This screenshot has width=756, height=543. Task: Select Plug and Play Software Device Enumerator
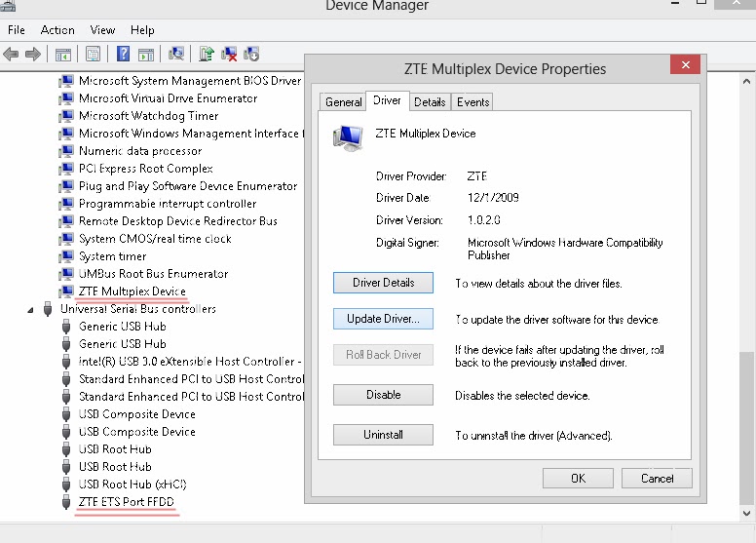(188, 186)
